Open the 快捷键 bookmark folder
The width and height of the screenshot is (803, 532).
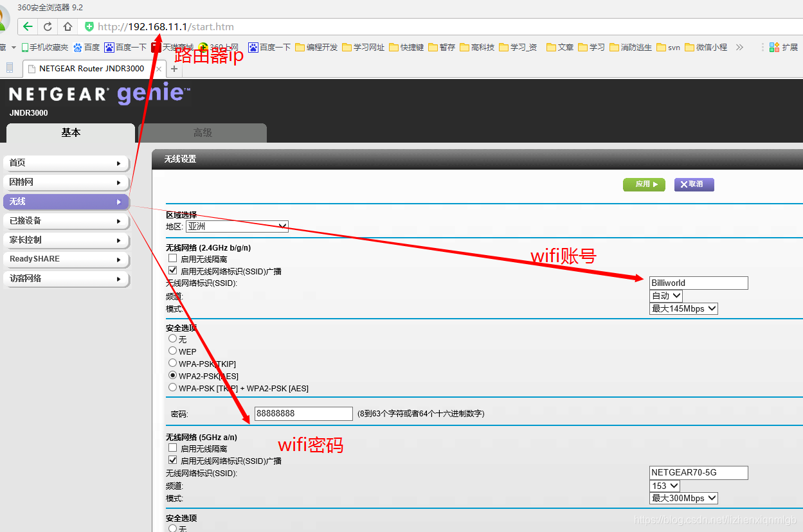tap(406, 48)
